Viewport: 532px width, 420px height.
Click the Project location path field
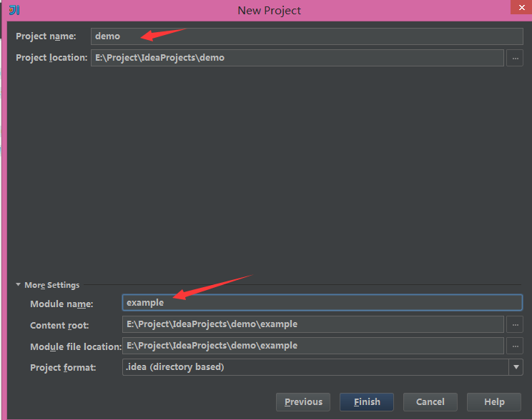(x=297, y=58)
